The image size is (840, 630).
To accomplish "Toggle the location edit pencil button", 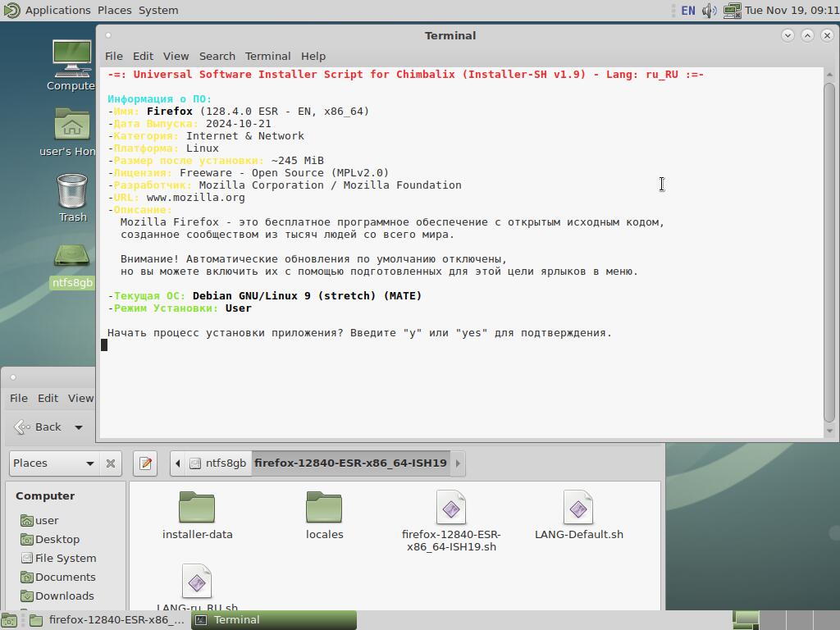I will [145, 463].
